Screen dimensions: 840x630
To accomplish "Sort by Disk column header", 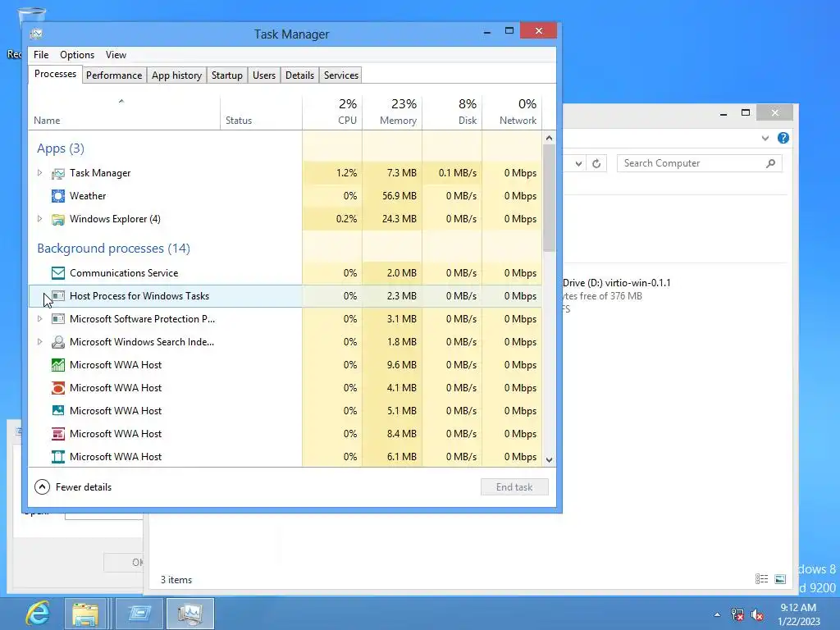I will pos(452,112).
